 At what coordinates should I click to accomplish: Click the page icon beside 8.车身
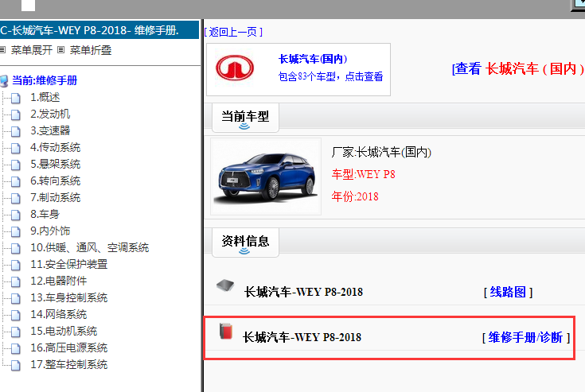pos(16,215)
